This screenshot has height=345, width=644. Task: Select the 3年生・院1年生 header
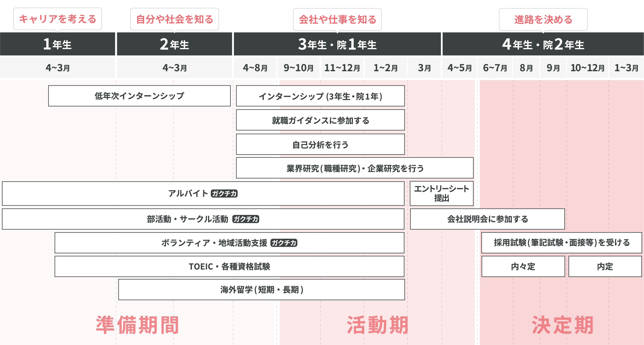pyautogui.click(x=337, y=44)
